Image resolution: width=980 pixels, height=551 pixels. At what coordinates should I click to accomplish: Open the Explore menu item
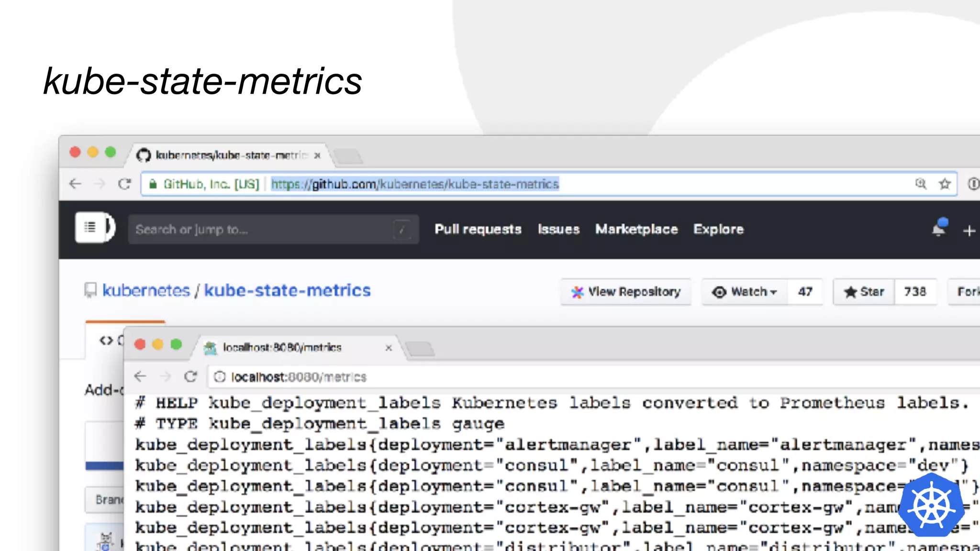click(718, 230)
